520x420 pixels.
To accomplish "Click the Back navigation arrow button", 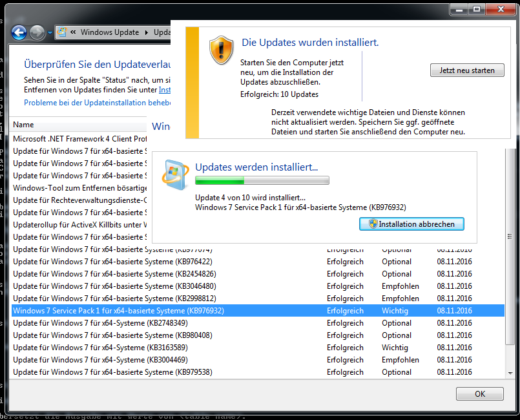I will [x=19, y=32].
